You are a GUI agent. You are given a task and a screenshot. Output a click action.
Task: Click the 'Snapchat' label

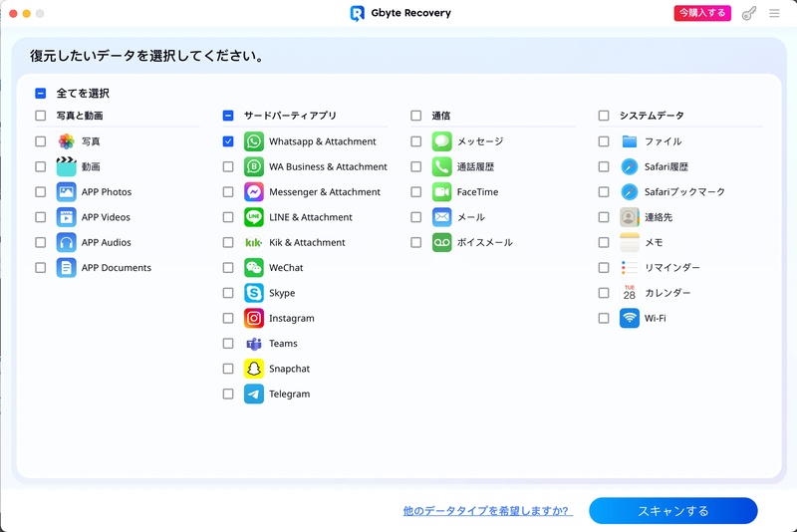click(x=289, y=369)
